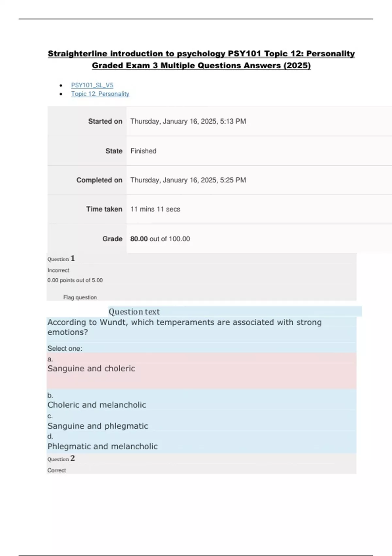Pick answer 'Sanguine and phlegmatic'
This screenshot has width=392, height=556.
tap(98, 426)
